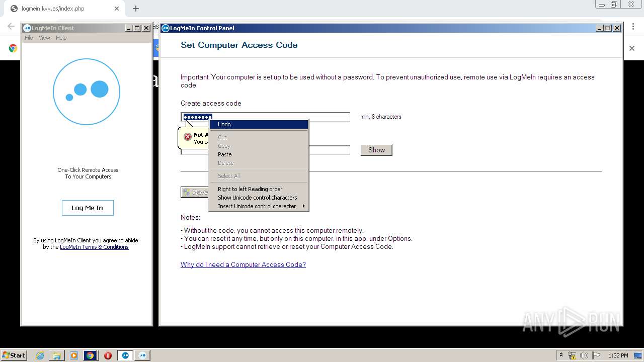The height and width of the screenshot is (362, 644).
Task: Click the Log Me In button
Action: (x=88, y=208)
